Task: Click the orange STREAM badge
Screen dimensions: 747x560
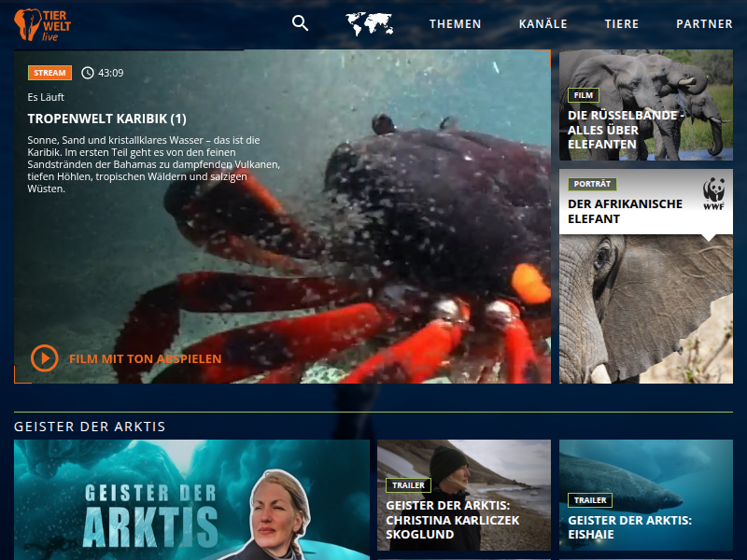Action: click(x=49, y=73)
